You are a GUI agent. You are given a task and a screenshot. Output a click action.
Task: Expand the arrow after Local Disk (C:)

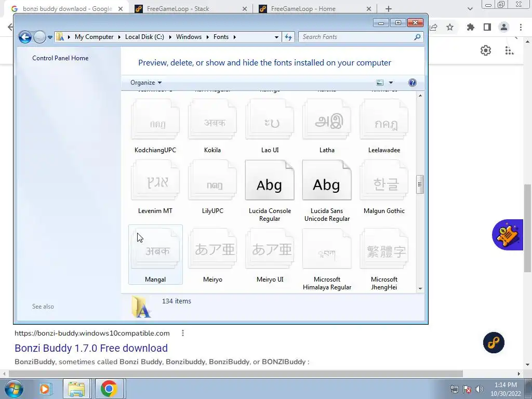(170, 37)
